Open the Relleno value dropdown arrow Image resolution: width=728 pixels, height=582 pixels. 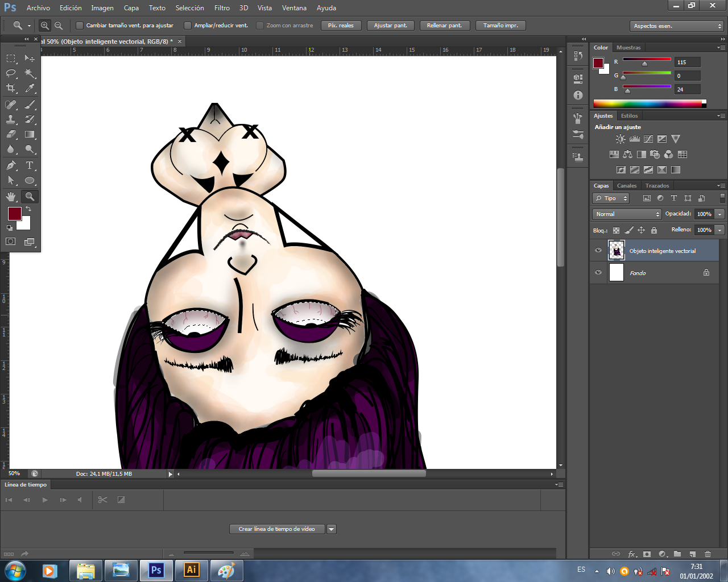point(720,230)
